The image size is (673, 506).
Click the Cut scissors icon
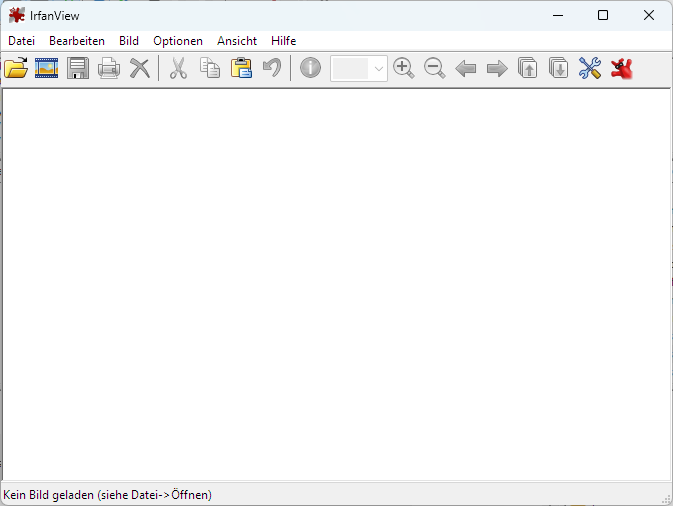click(178, 68)
